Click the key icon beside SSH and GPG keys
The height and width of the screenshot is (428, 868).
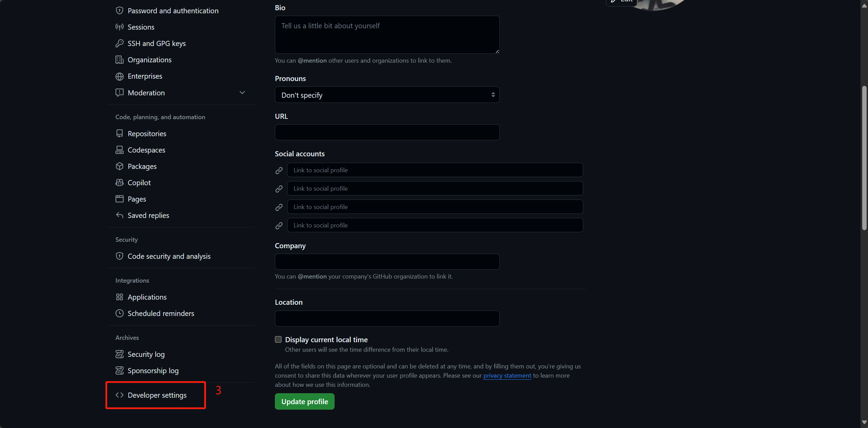coord(119,43)
